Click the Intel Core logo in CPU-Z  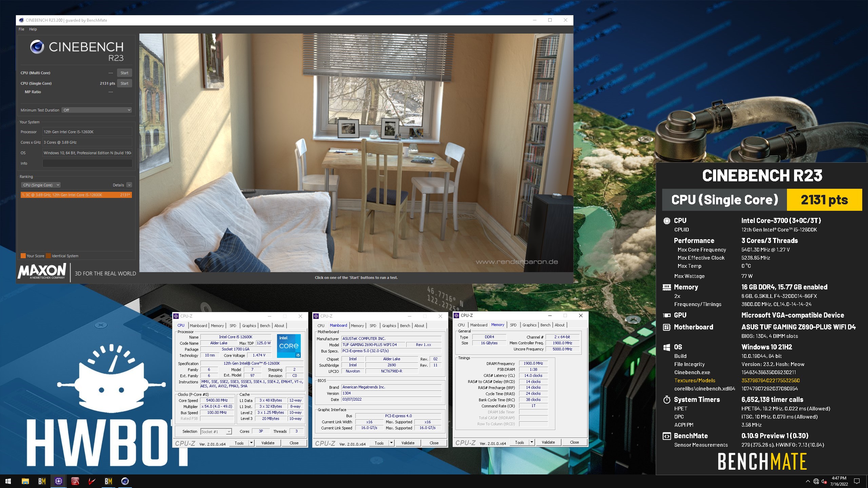pyautogui.click(x=289, y=346)
